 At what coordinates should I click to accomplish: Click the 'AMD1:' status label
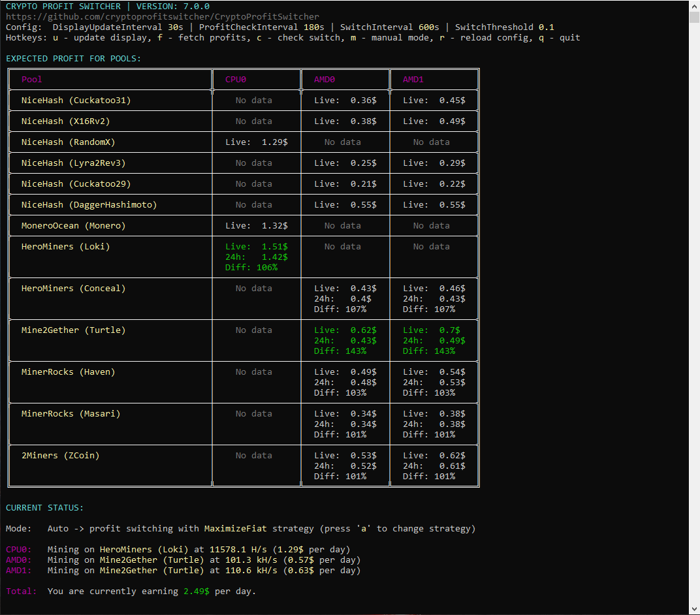click(19, 571)
